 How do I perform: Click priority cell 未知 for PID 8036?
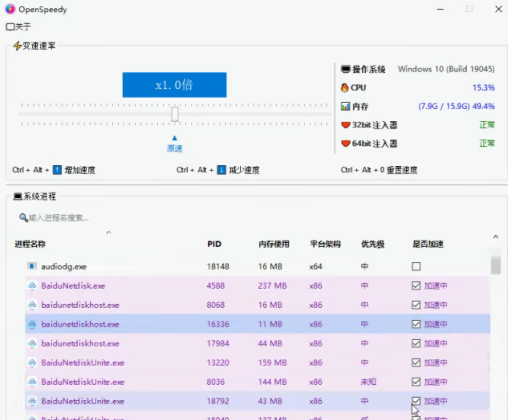[368, 382]
